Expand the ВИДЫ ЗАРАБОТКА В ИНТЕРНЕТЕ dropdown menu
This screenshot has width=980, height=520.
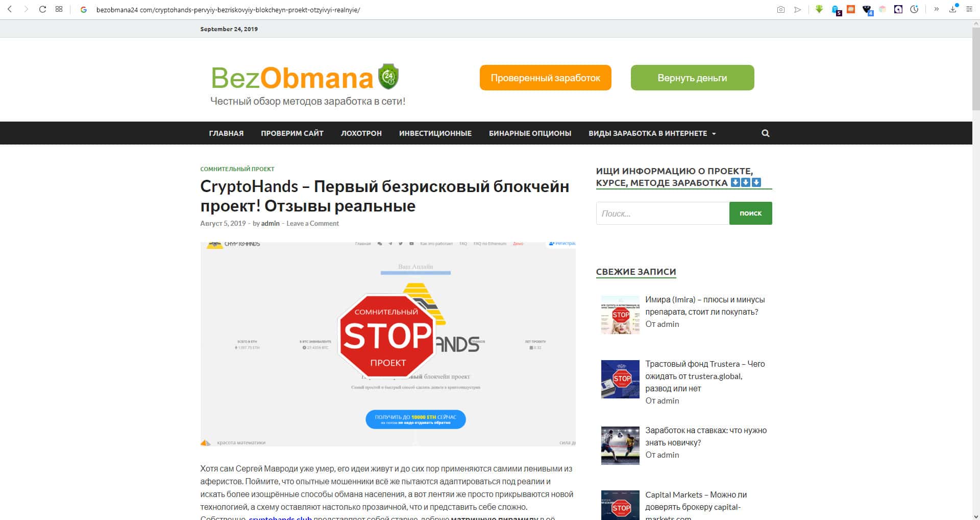[652, 133]
